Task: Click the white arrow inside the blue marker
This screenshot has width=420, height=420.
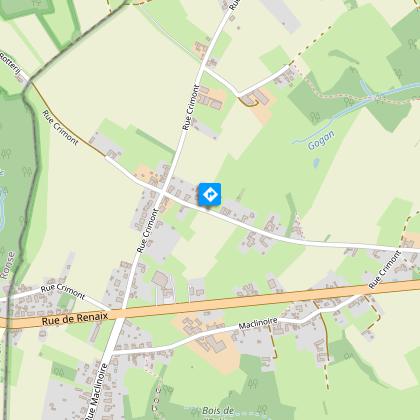Action: pos(210,194)
